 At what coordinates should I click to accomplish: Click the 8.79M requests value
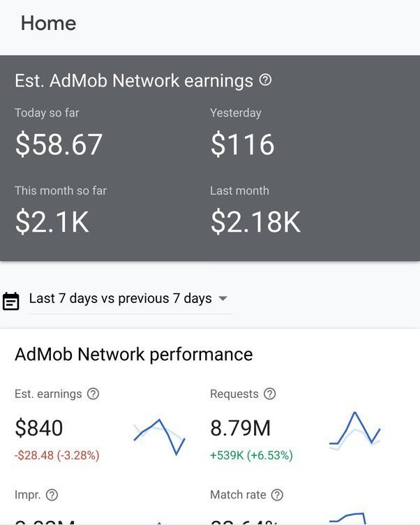coord(241,428)
